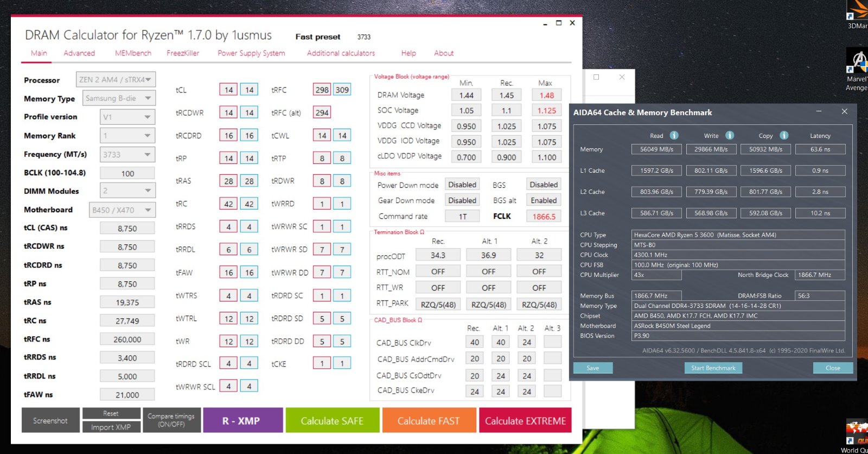Click the CPU Clock value 4300.1 MHz
The width and height of the screenshot is (868, 454).
[x=738, y=255]
